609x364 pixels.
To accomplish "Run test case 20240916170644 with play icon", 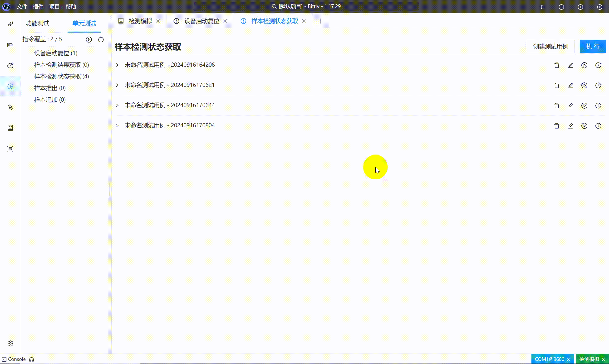I will tap(584, 105).
